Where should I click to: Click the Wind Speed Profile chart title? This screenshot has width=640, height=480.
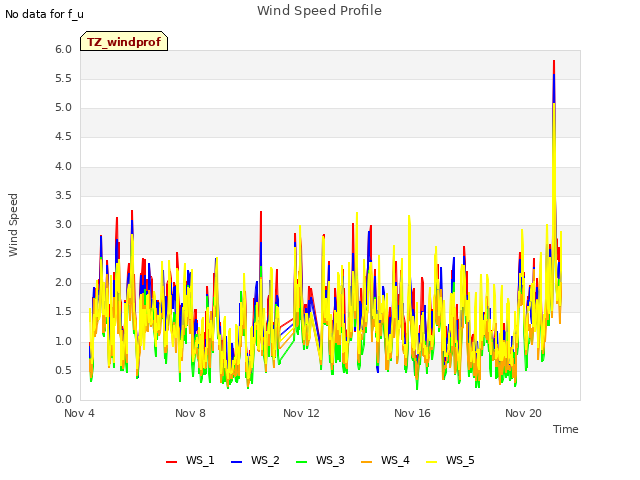319,11
